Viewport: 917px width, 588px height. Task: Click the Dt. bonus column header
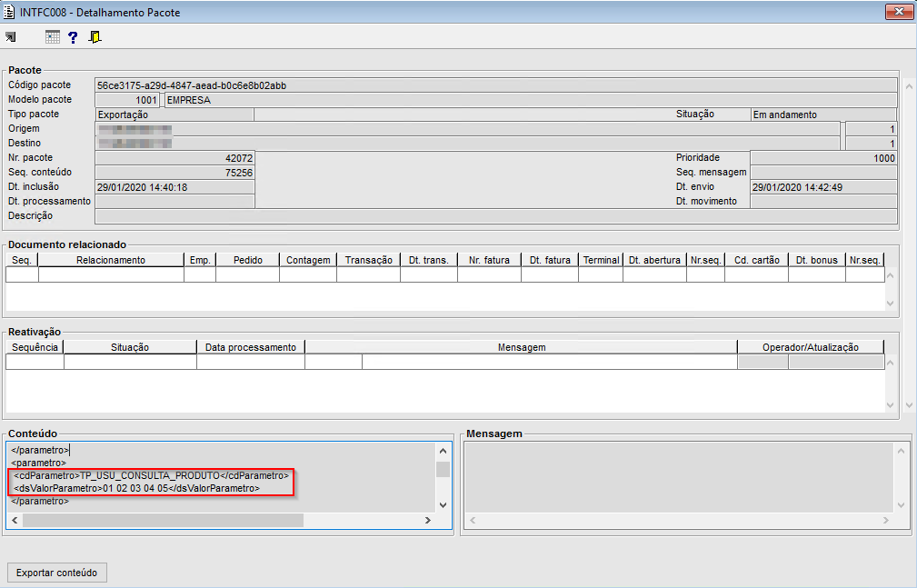click(x=816, y=260)
